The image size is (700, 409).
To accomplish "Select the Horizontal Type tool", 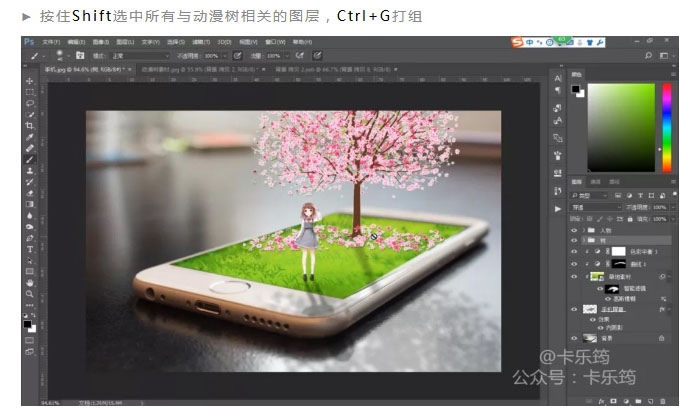I will coord(30,249).
